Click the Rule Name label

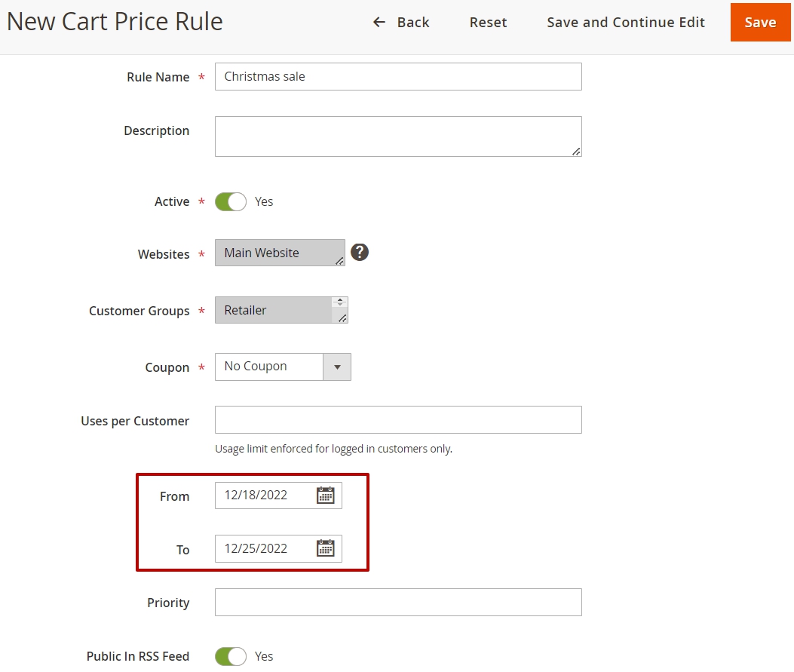point(158,77)
